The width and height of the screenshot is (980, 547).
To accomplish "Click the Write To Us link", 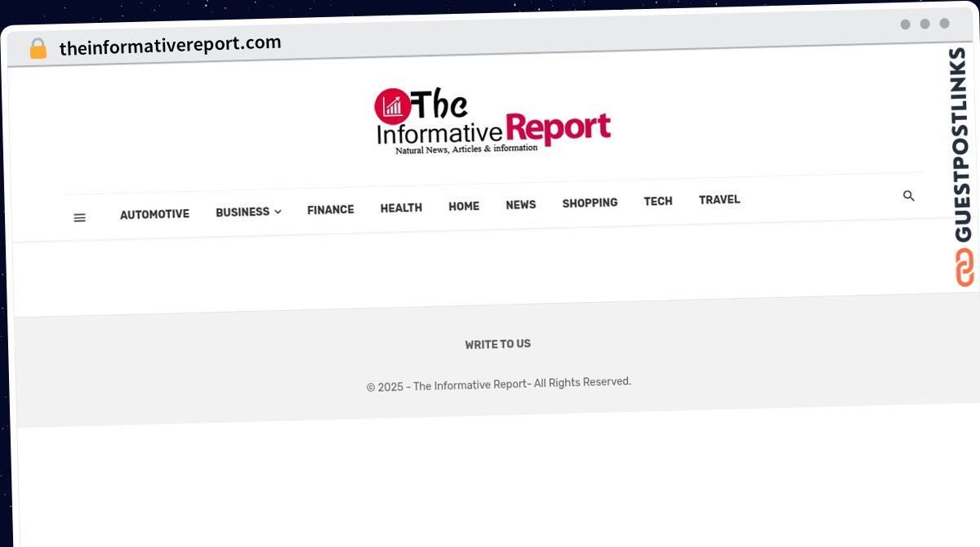I will point(498,345).
